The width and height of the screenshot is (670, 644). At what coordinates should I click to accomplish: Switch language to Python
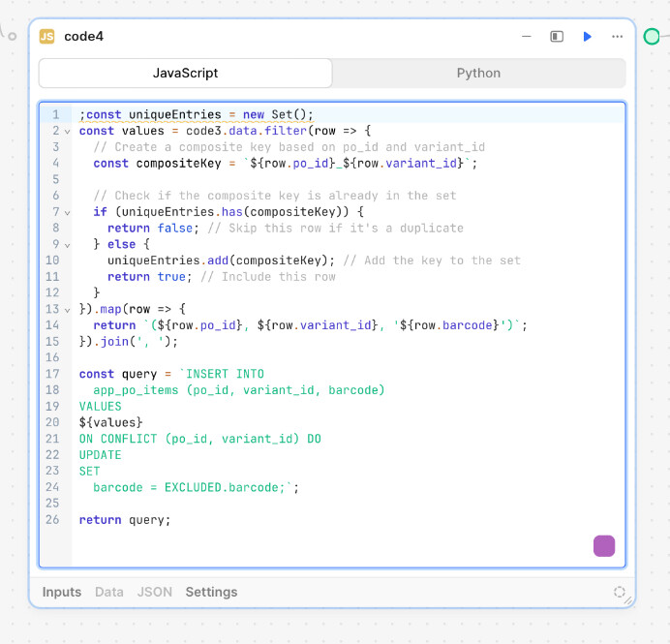click(478, 74)
